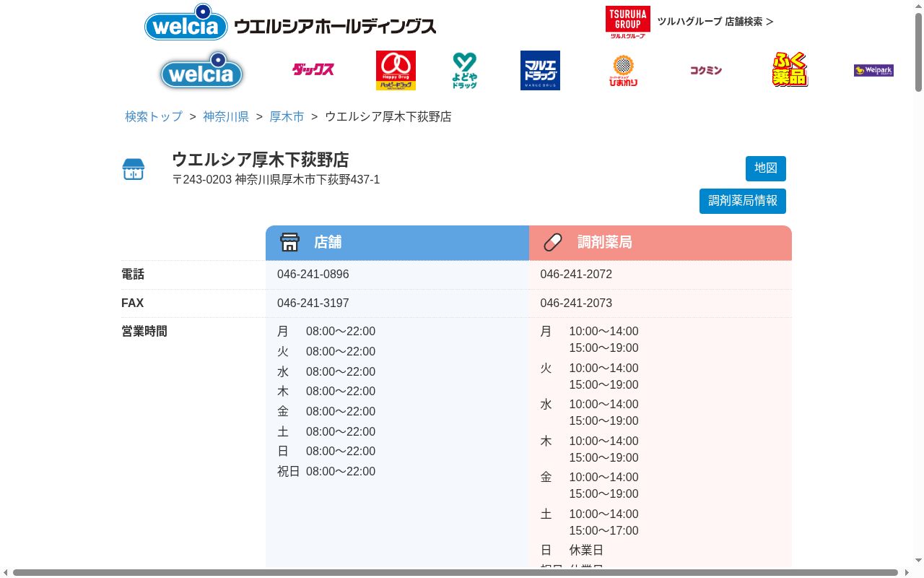Image resolution: width=924 pixels, height=578 pixels.
Task: Click the ウエルシア厚木下荻野店 heading
Action: pyautogui.click(x=261, y=159)
